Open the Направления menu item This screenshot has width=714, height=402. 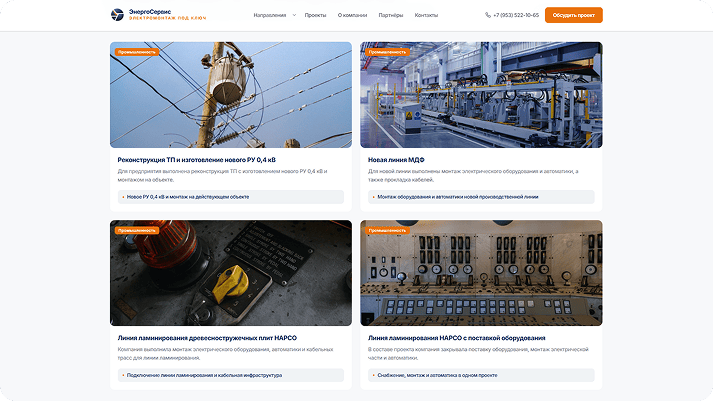coord(270,15)
